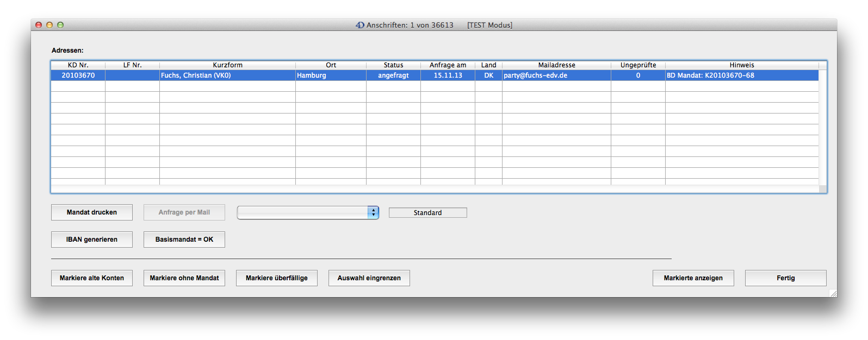This screenshot has height=340, width=868.
Task: Click Markierte anzeigen button
Action: pos(693,278)
